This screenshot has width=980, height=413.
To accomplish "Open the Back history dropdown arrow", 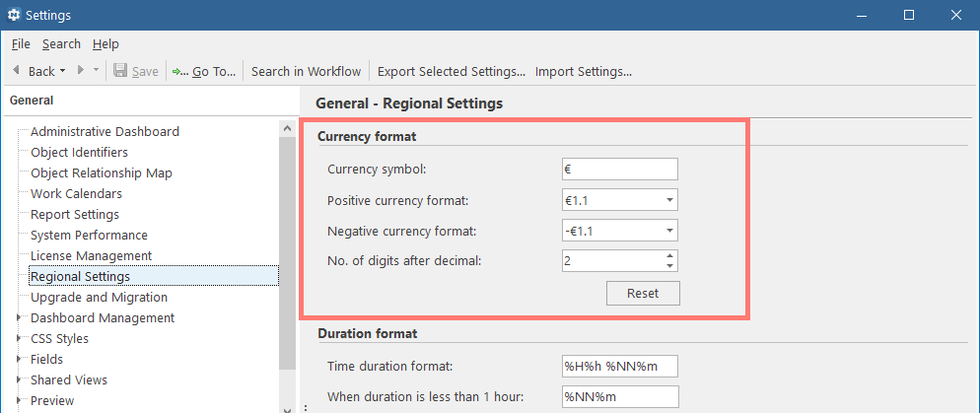I will click(x=62, y=71).
